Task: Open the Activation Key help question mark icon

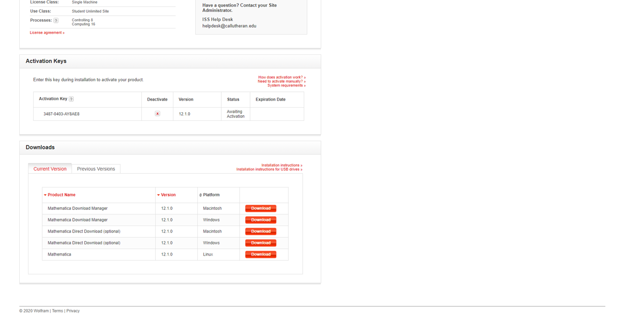Action: tap(71, 99)
